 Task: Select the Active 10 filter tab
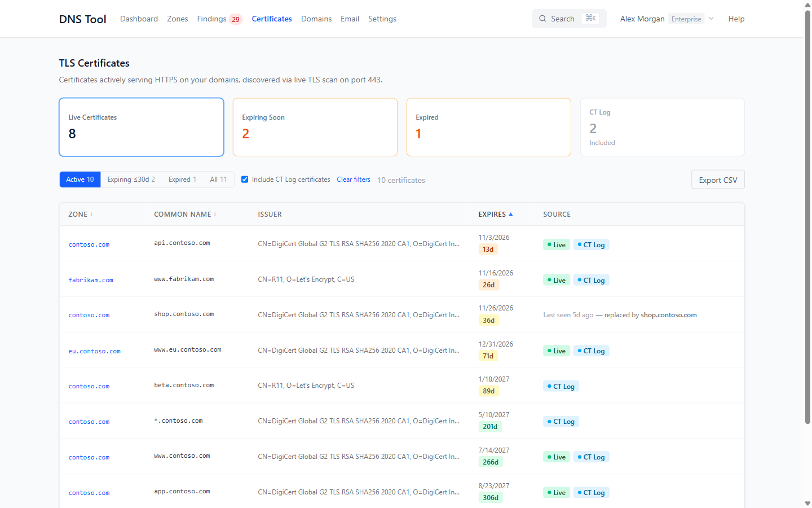(x=80, y=179)
